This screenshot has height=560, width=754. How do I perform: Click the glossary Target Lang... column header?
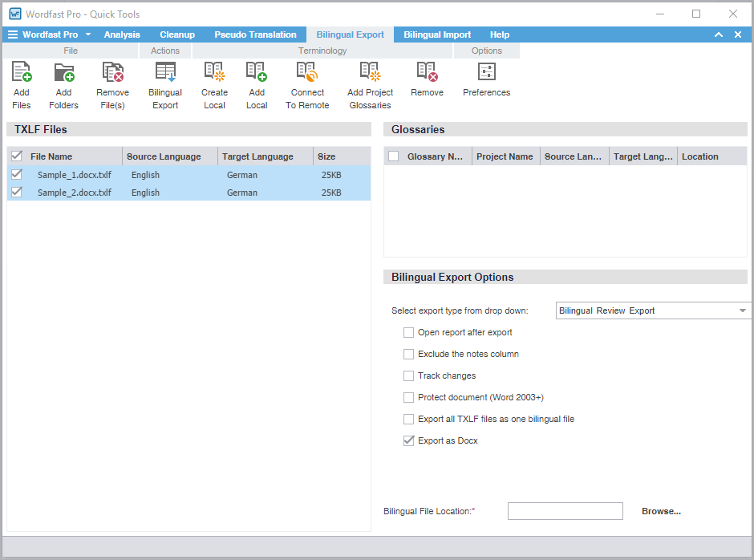click(x=643, y=156)
